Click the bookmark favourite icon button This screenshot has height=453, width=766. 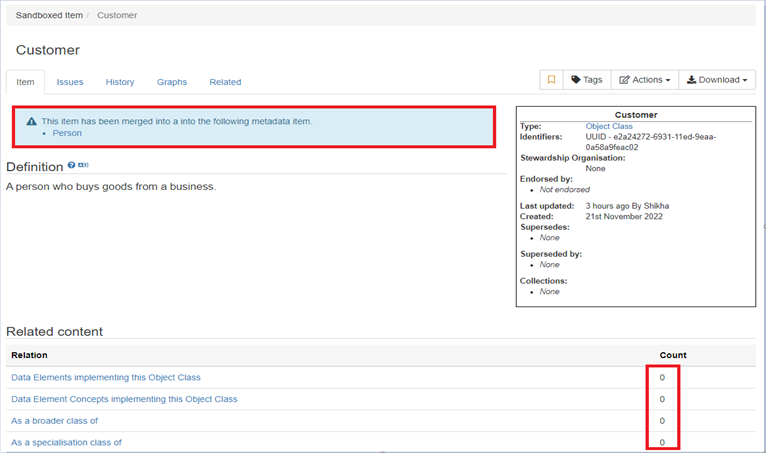(550, 80)
